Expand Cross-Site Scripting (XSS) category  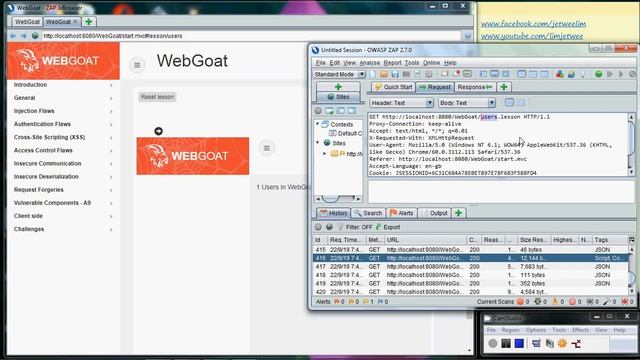click(x=63, y=137)
